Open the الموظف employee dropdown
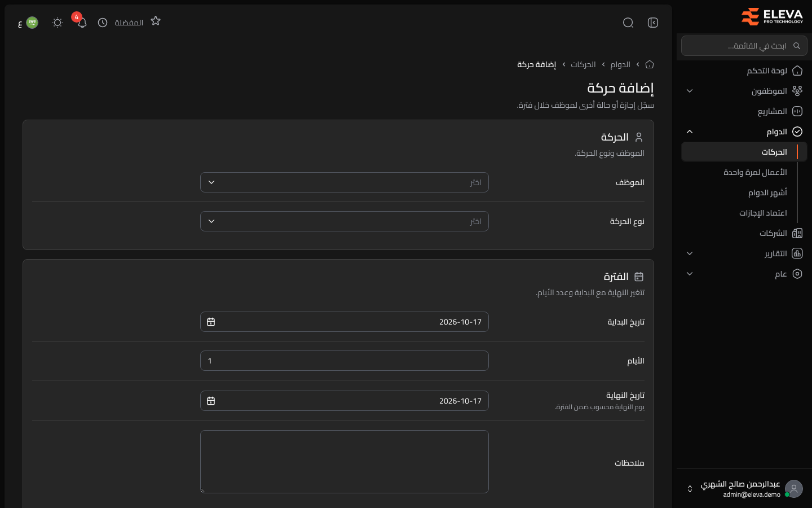Screen dimensions: 812x508 [x=345, y=182]
